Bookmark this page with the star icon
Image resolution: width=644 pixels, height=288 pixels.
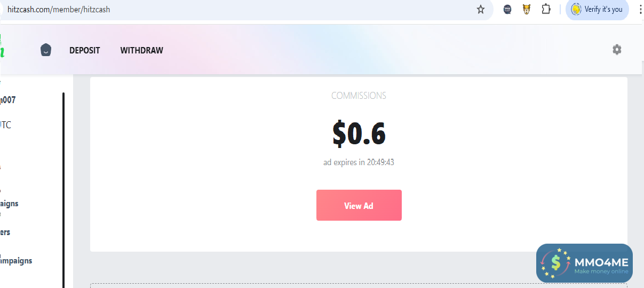point(481,10)
